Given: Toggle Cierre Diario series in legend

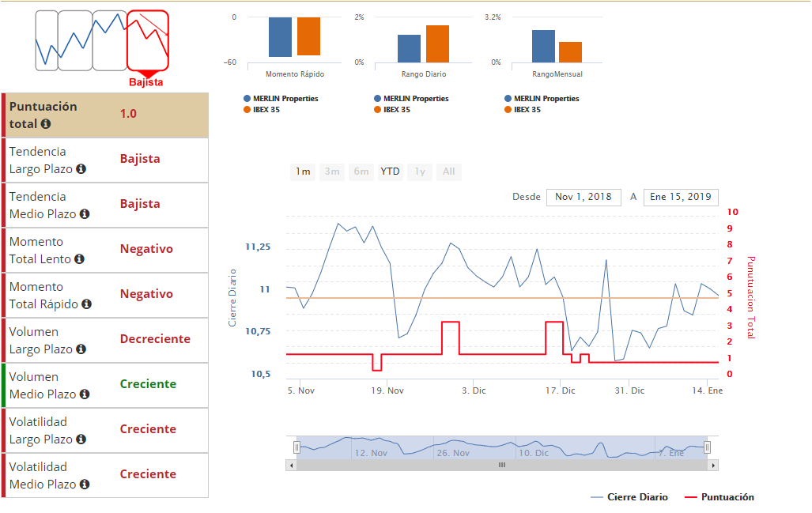Looking at the screenshot, I should tap(629, 497).
